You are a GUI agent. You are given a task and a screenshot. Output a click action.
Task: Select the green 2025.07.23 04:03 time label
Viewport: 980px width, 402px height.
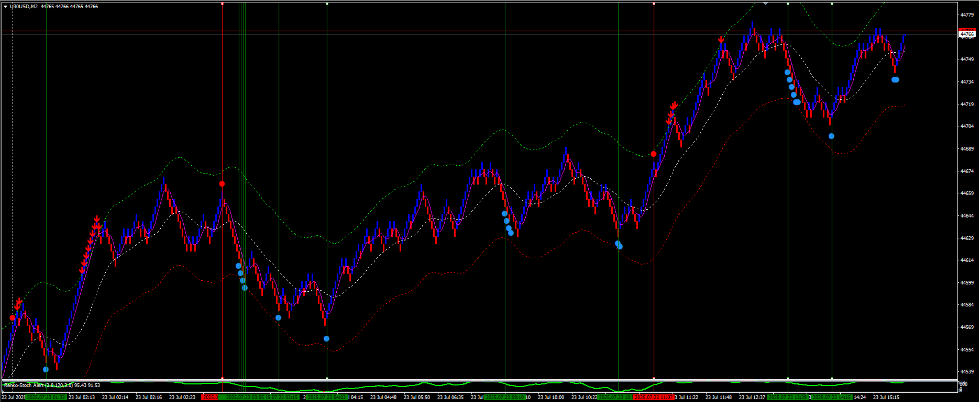(327, 398)
